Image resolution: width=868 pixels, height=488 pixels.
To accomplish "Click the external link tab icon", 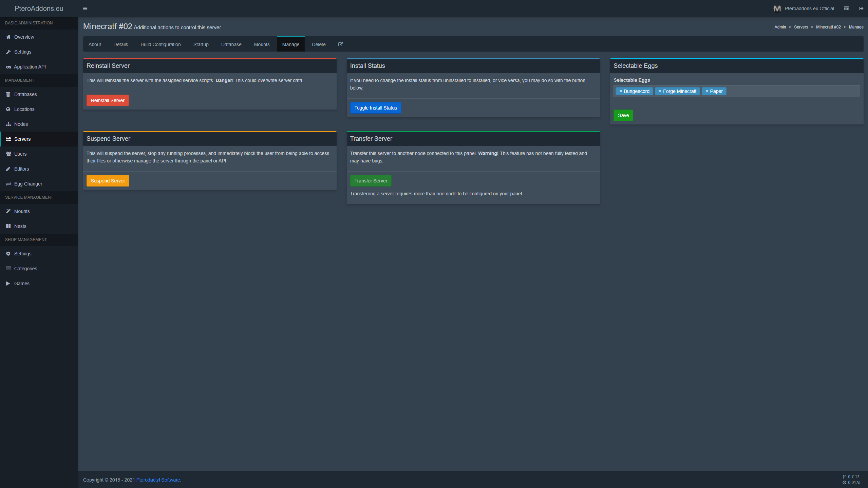I will (x=340, y=44).
